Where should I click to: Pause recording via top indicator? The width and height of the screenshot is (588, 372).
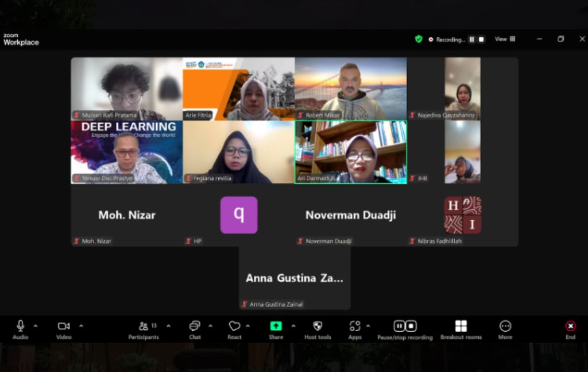point(472,39)
